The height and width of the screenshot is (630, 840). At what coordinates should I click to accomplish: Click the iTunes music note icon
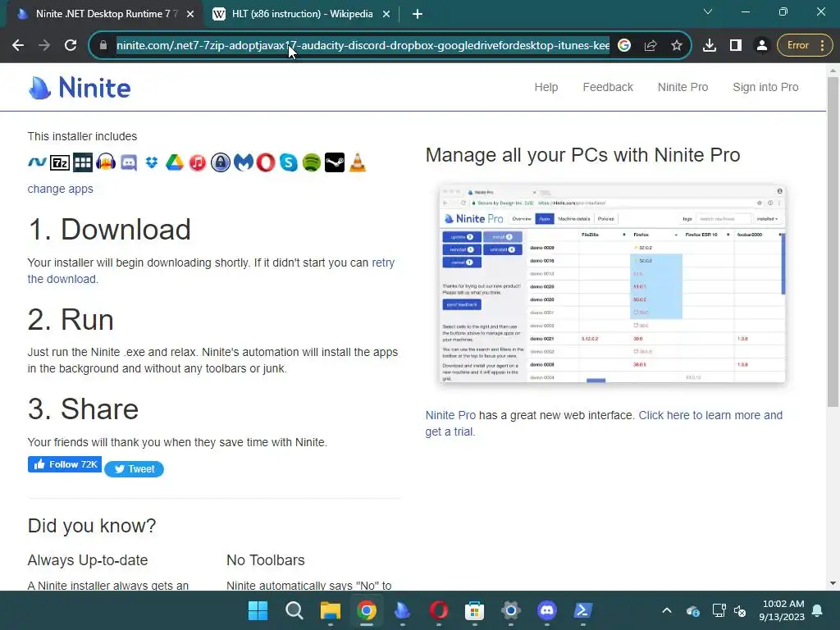[197, 162]
